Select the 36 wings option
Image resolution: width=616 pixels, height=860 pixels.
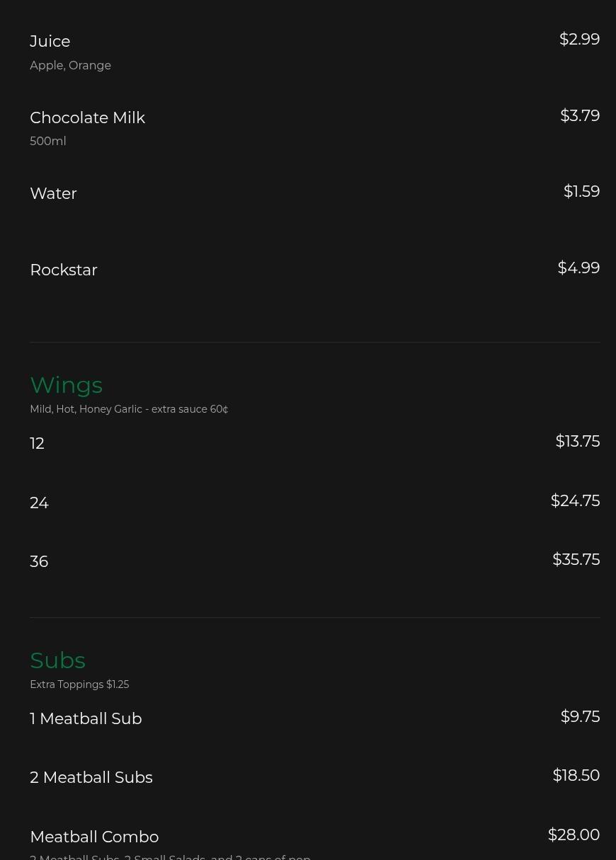pyautogui.click(x=39, y=562)
